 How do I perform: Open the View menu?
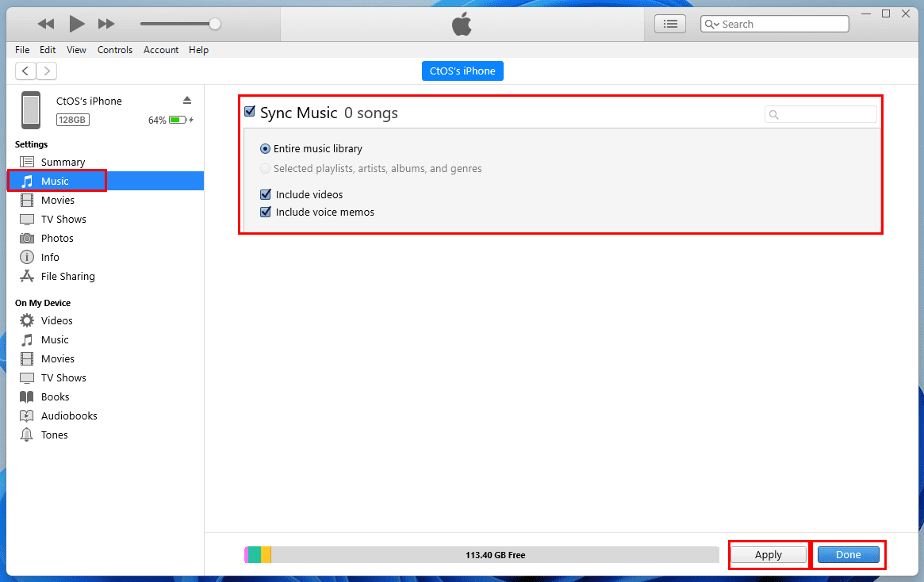(76, 50)
